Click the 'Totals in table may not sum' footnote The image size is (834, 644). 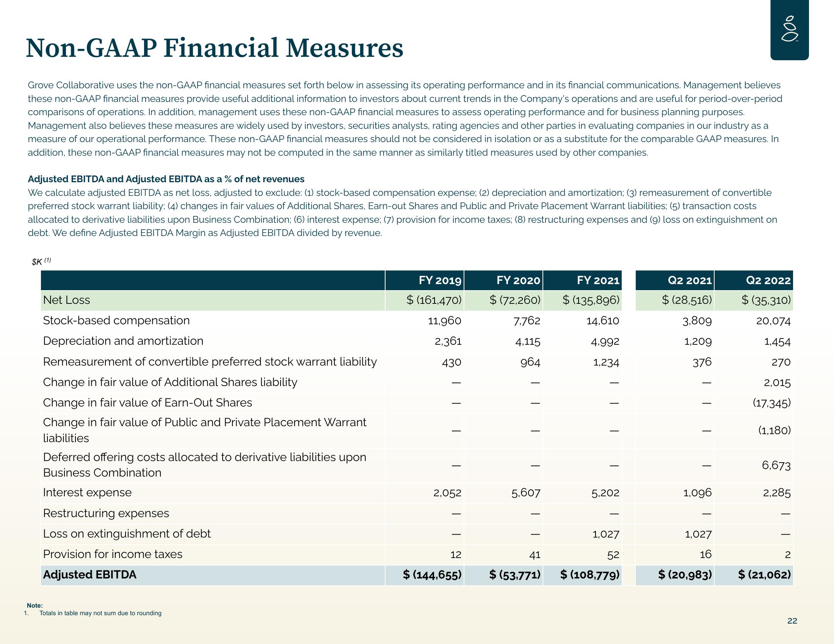click(x=100, y=613)
